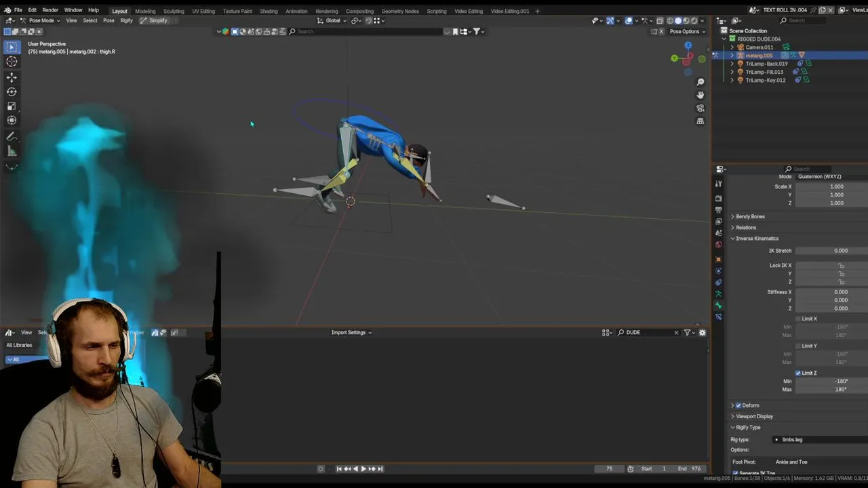This screenshot has width=868, height=488.
Task: Open the Render menu
Action: [x=50, y=10]
